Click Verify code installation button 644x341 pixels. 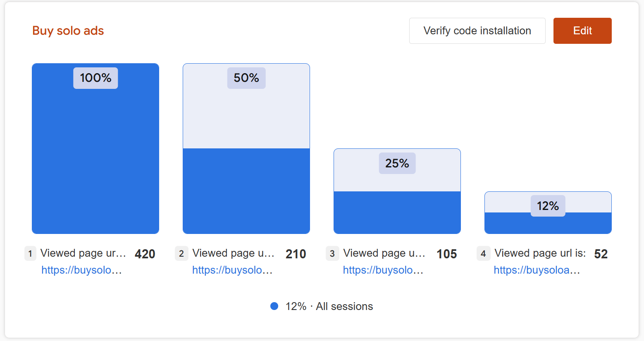point(477,31)
